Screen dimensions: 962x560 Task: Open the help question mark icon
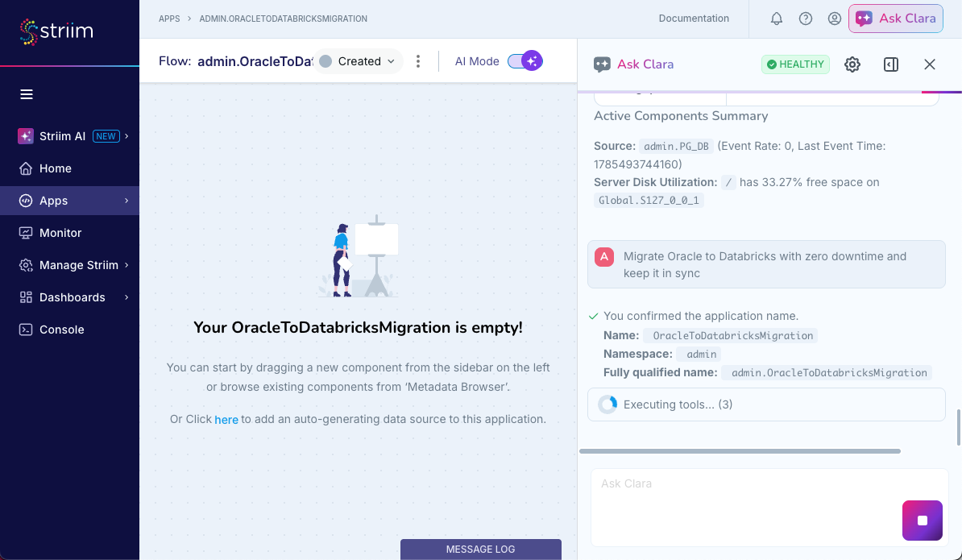[806, 19]
